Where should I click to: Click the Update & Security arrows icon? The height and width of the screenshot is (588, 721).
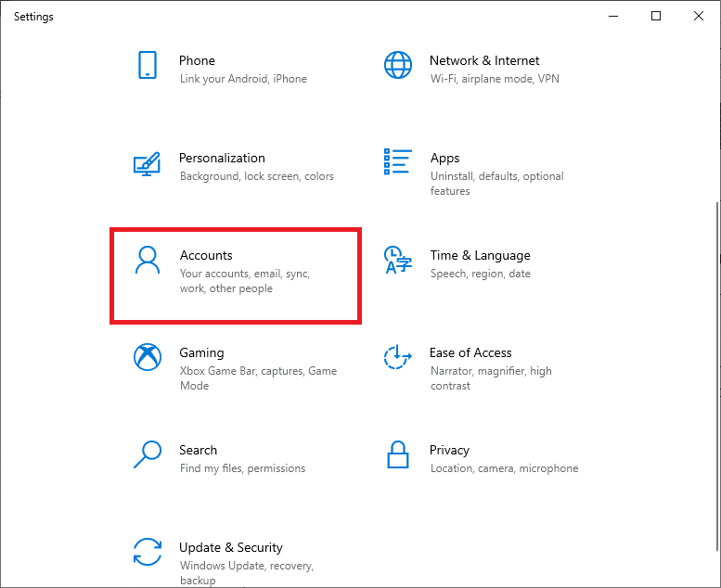tap(147, 552)
